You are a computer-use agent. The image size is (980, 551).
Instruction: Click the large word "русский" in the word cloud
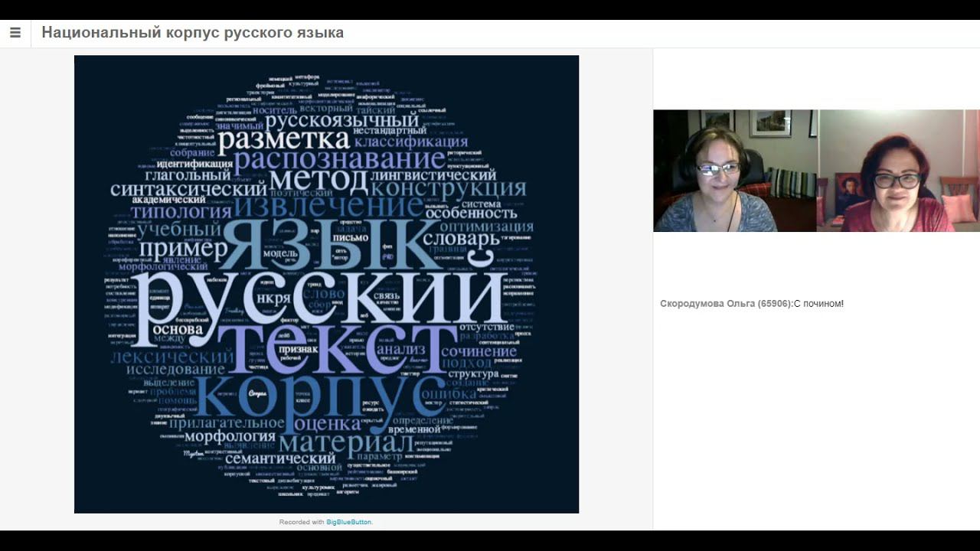click(x=321, y=302)
